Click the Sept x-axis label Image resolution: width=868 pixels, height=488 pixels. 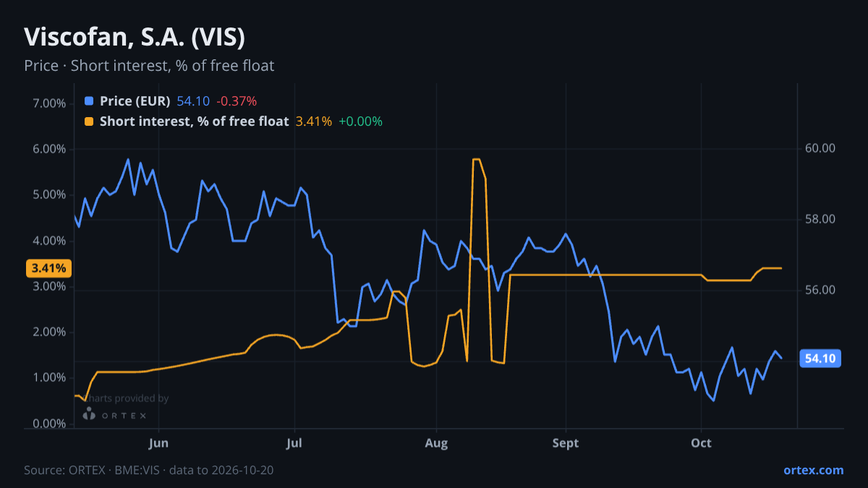(x=566, y=442)
